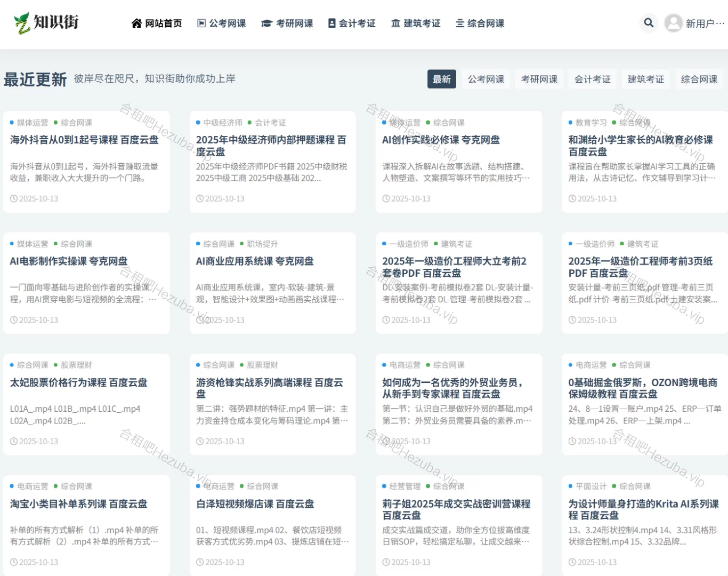The height and width of the screenshot is (576, 728).
Task: Click the graduation cap icon for 考研网课
Action: [266, 23]
